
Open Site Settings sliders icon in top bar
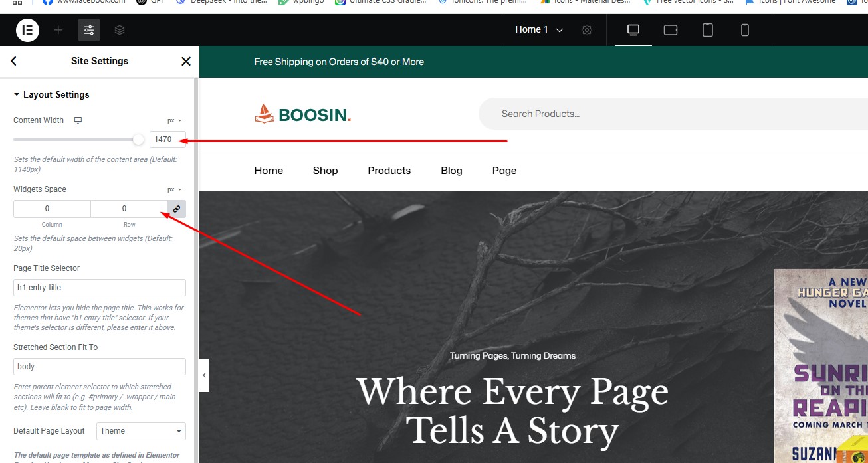coord(89,30)
